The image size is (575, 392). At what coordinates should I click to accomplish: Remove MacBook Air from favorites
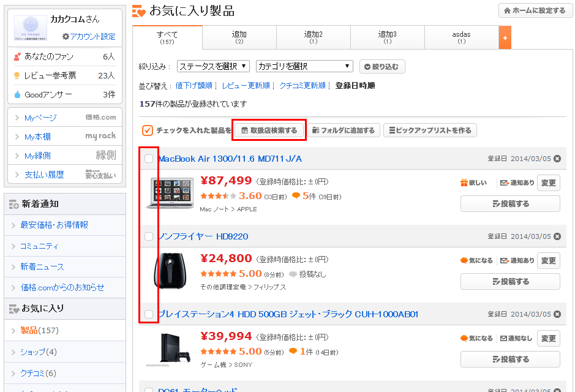coord(557,159)
